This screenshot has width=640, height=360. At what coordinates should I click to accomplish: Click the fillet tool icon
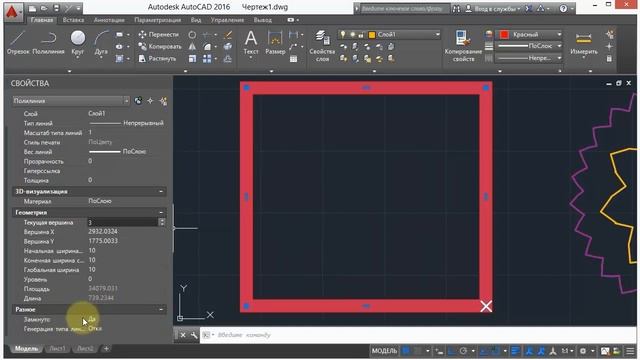coord(207,47)
